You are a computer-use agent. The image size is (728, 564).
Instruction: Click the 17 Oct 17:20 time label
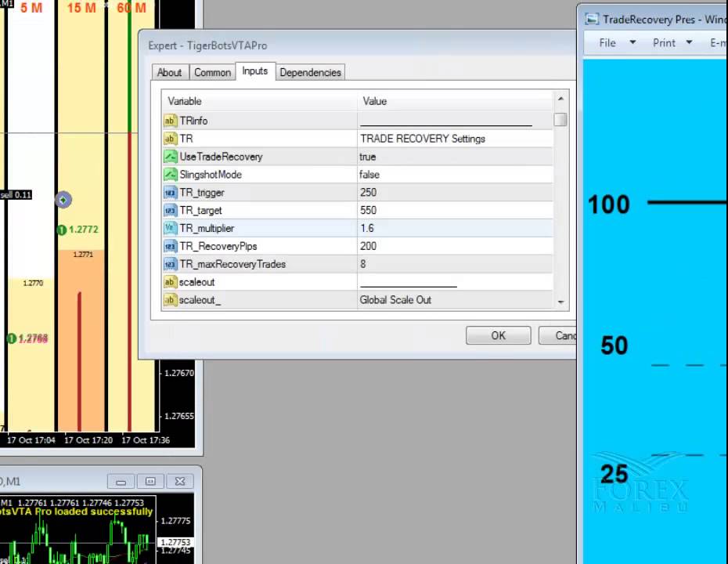tap(88, 440)
